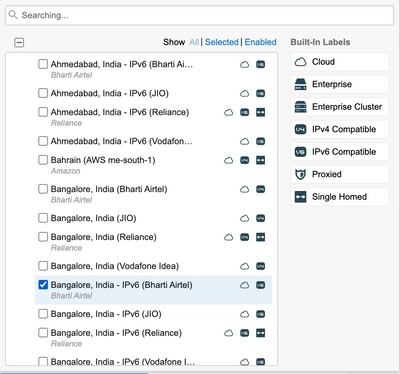The width and height of the screenshot is (400, 374).
Task: Click the IPv6 icon for Ahmedabad IPv6 (JIO)
Action: 260,93
